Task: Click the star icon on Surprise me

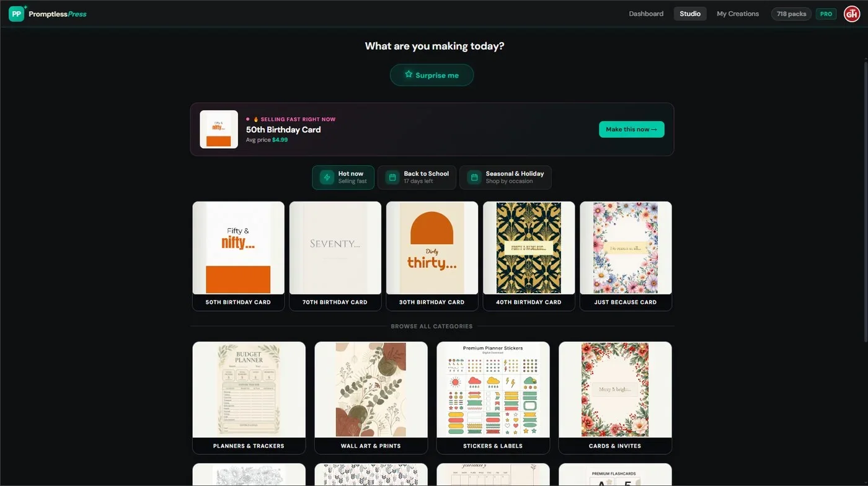Action: pyautogui.click(x=409, y=74)
